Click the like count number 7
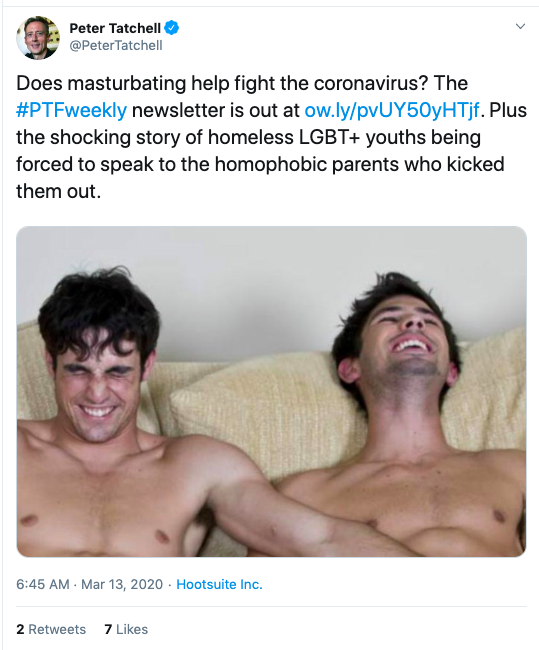 (x=108, y=629)
